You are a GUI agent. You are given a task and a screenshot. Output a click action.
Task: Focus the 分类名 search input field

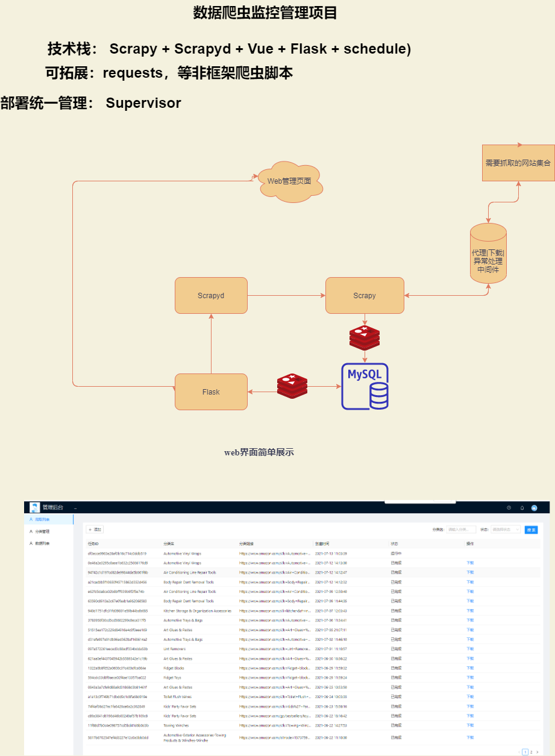click(461, 530)
